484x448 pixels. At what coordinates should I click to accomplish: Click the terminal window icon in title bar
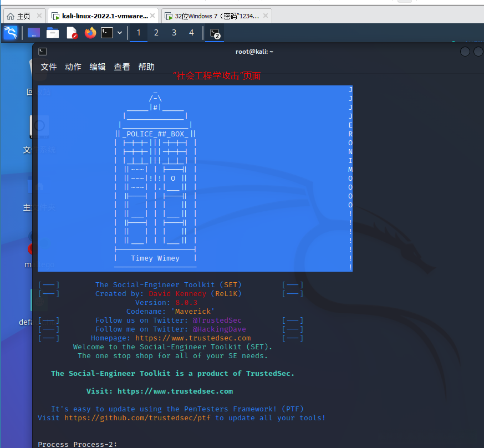(43, 52)
